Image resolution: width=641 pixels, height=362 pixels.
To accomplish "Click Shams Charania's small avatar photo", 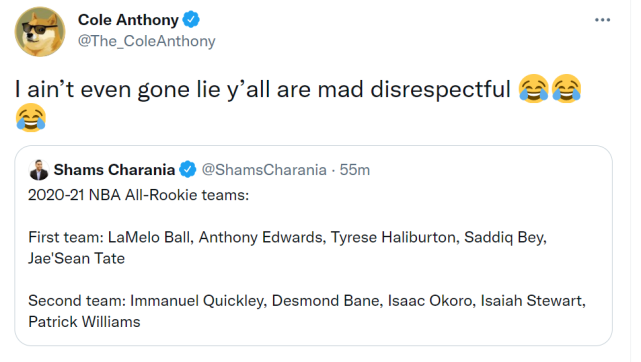I will [39, 170].
